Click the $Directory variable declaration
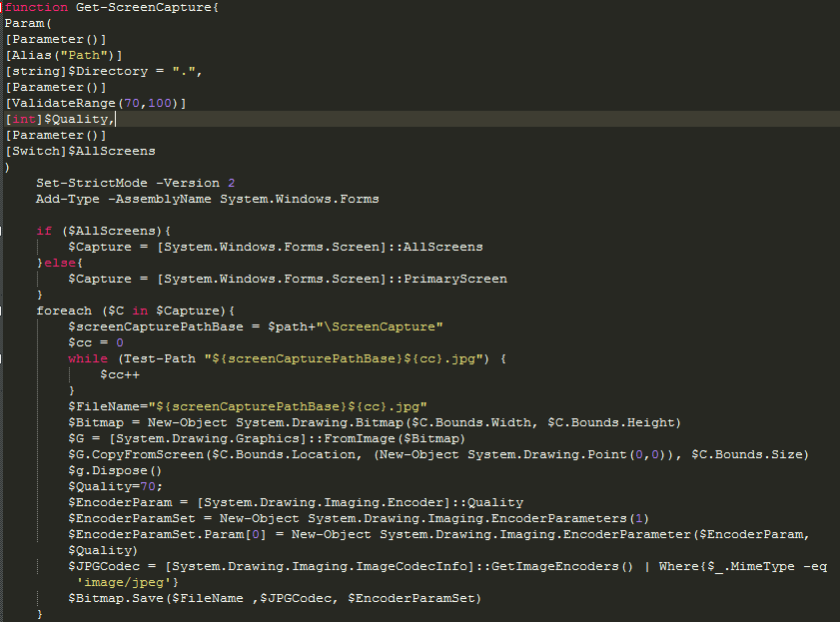840x622 pixels. (x=96, y=71)
